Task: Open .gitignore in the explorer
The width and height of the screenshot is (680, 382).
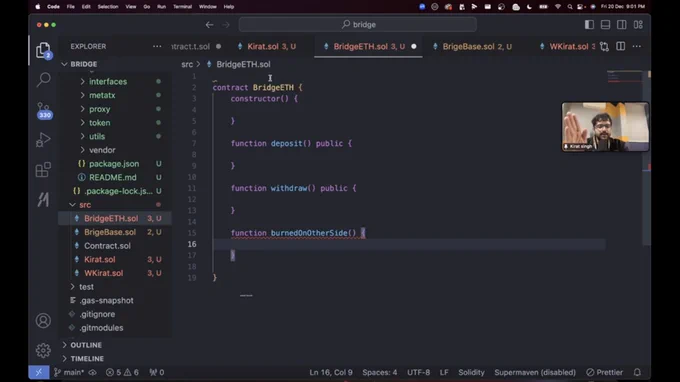Action: (x=97, y=314)
